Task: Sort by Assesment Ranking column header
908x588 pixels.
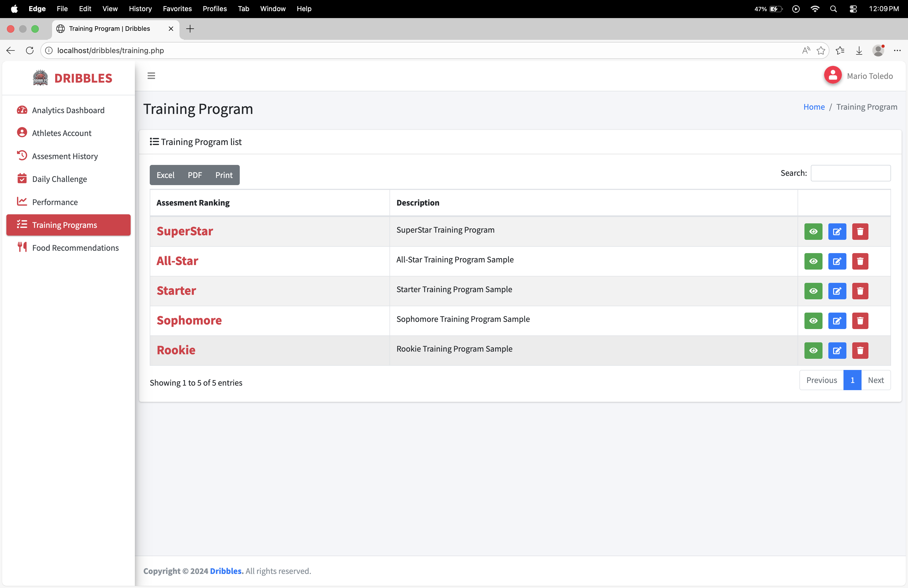Action: click(193, 203)
